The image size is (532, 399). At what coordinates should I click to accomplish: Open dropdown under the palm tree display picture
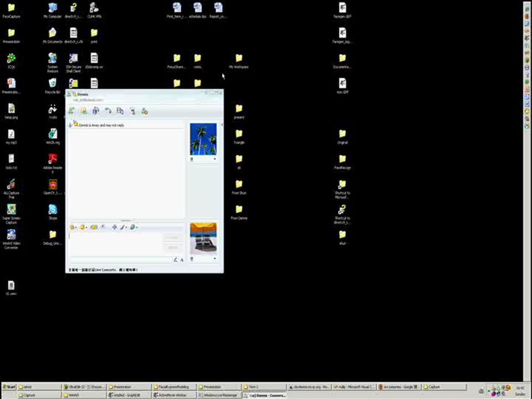tap(214, 159)
